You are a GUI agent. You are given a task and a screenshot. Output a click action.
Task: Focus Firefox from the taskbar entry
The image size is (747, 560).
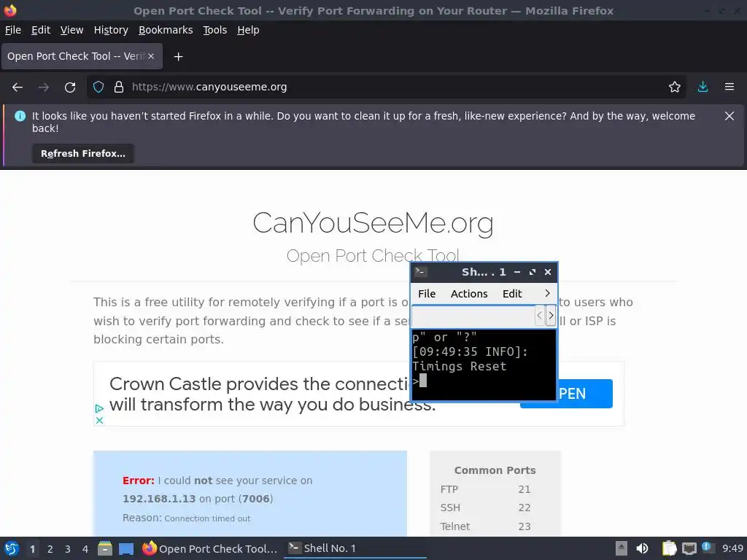209,548
